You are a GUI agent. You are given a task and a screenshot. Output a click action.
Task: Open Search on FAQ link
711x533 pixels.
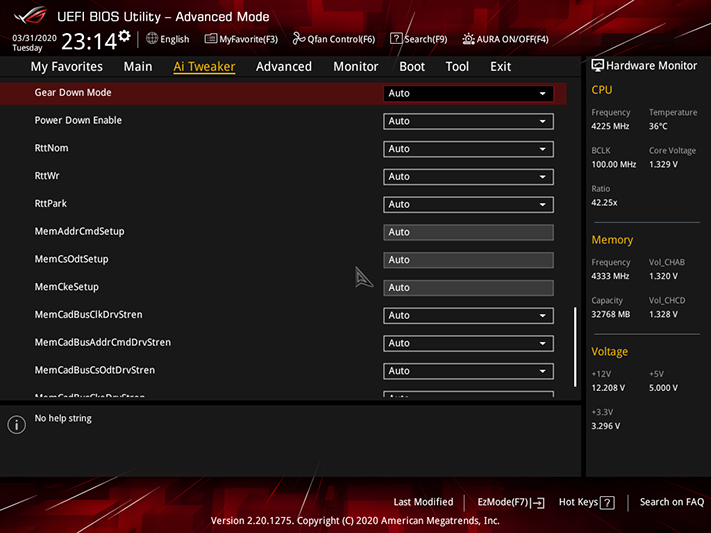[672, 502]
